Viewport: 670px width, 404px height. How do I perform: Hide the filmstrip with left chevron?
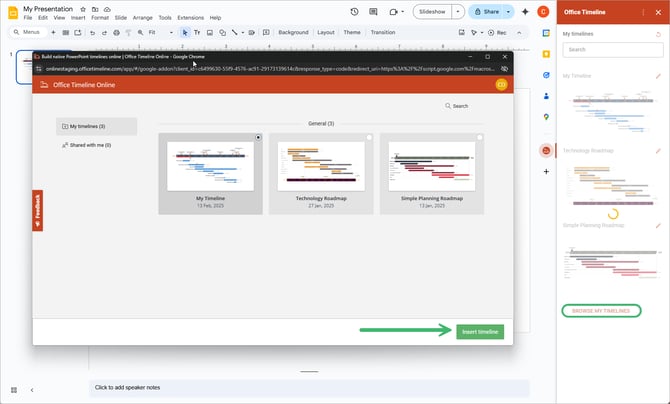pos(32,390)
